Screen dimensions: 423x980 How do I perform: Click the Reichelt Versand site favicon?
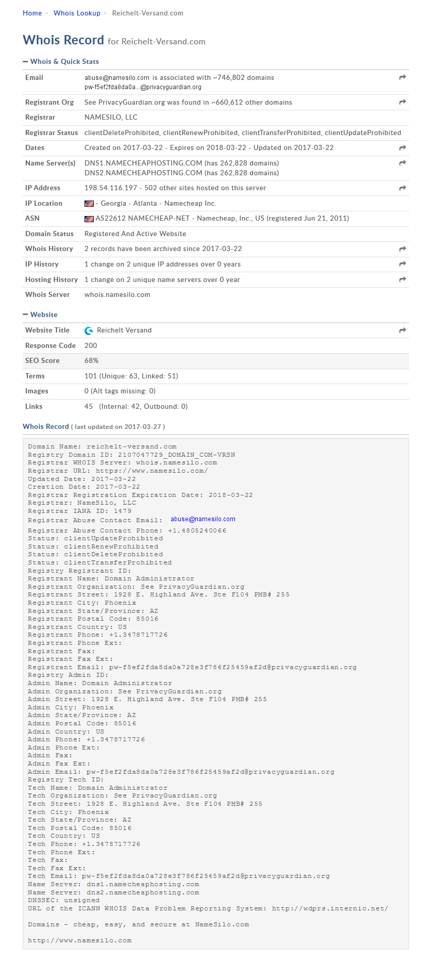point(89,331)
